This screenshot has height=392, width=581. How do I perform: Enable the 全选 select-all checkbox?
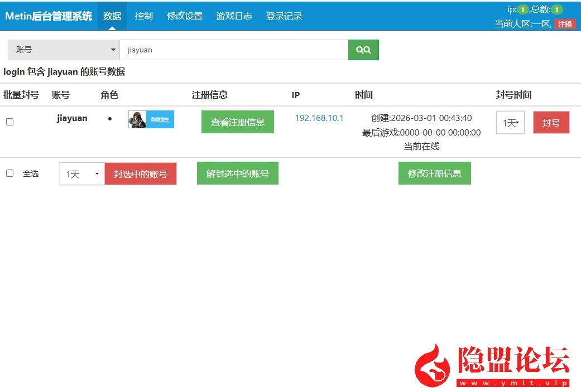click(9, 173)
